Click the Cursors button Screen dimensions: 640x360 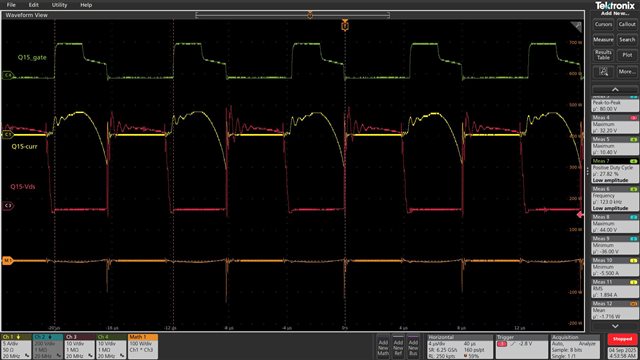click(x=603, y=24)
